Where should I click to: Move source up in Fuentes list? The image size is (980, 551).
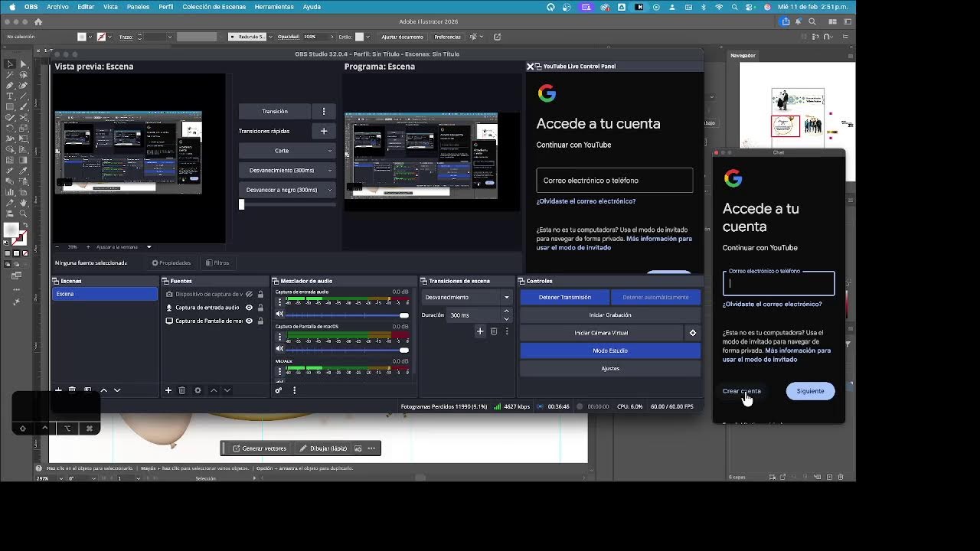coord(214,390)
